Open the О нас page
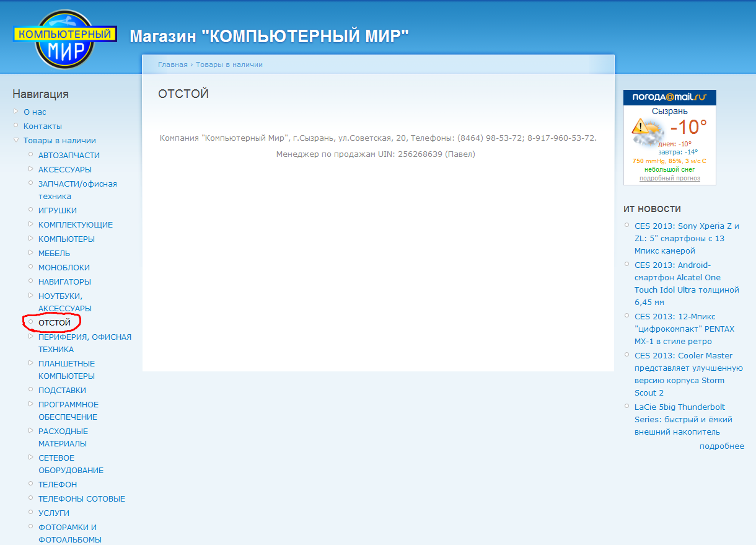 click(x=35, y=112)
